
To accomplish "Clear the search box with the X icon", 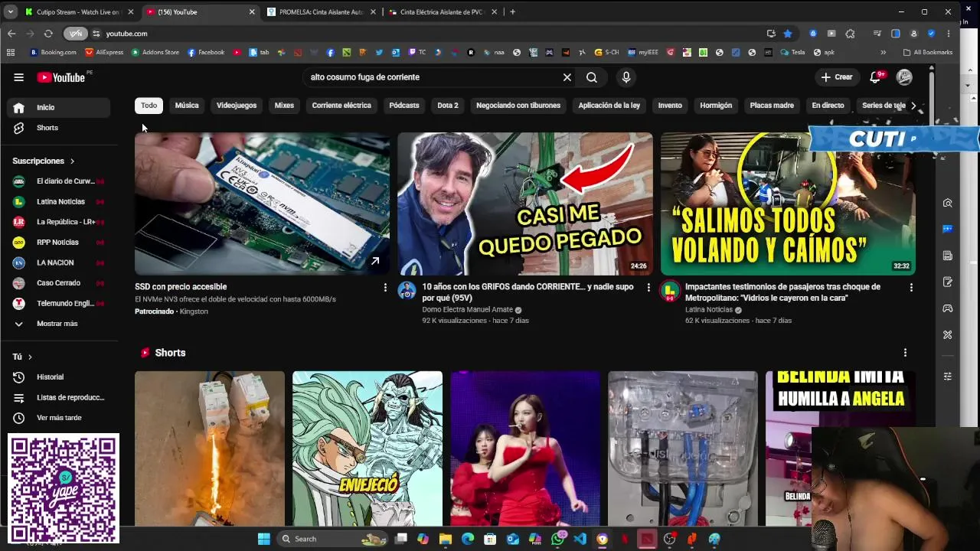I will click(567, 77).
